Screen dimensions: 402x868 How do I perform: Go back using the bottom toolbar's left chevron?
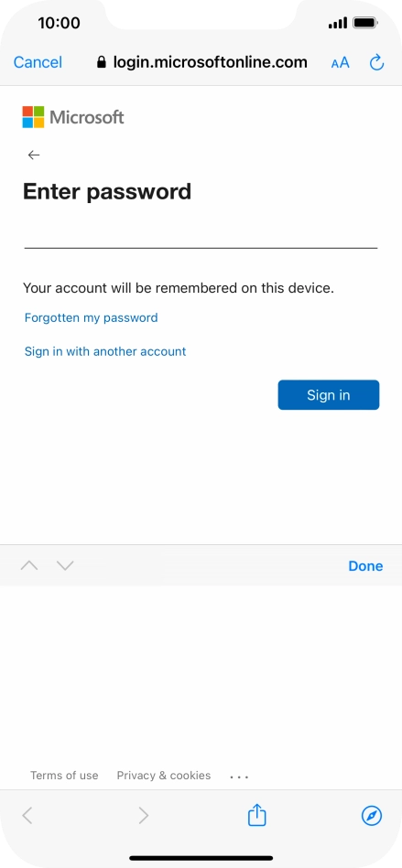coord(27,815)
